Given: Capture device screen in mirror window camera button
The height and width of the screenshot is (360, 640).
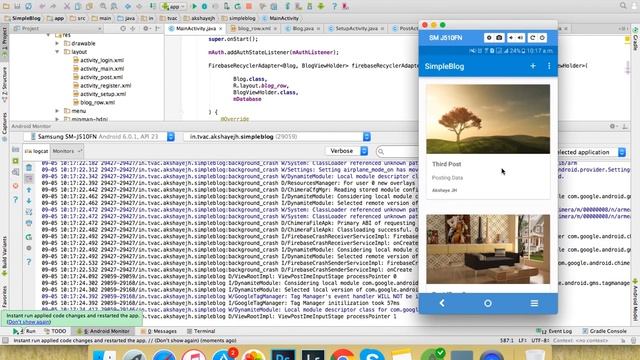Looking at the screenshot, I should click(499, 38).
